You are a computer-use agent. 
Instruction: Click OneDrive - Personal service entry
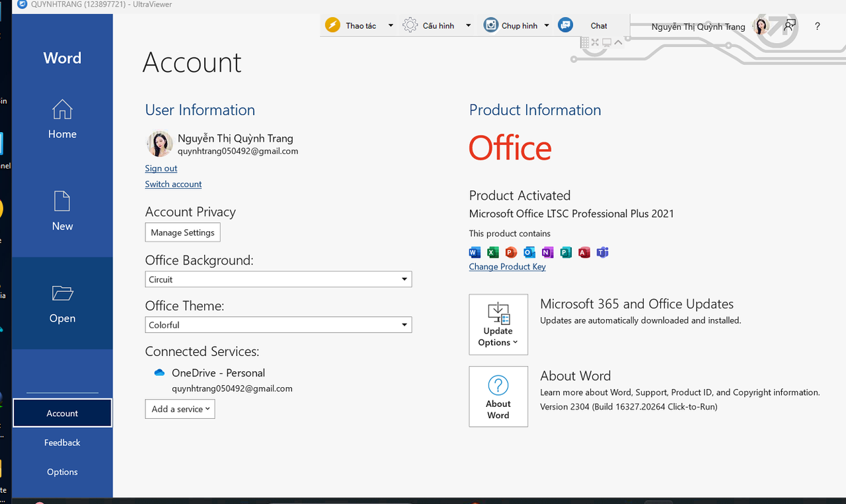[x=218, y=373]
